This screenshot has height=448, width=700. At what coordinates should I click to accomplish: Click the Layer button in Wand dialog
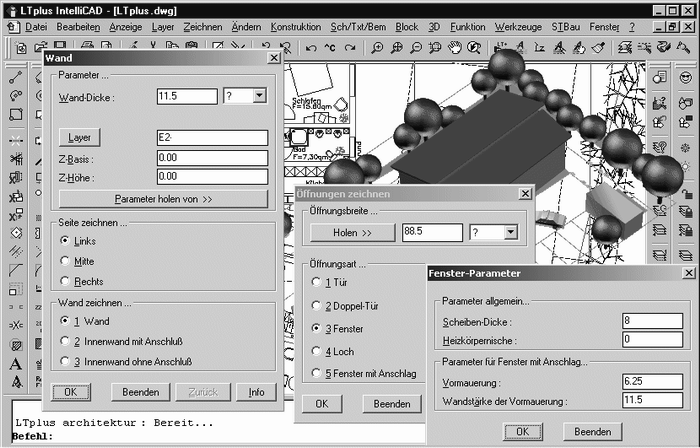pyautogui.click(x=79, y=137)
